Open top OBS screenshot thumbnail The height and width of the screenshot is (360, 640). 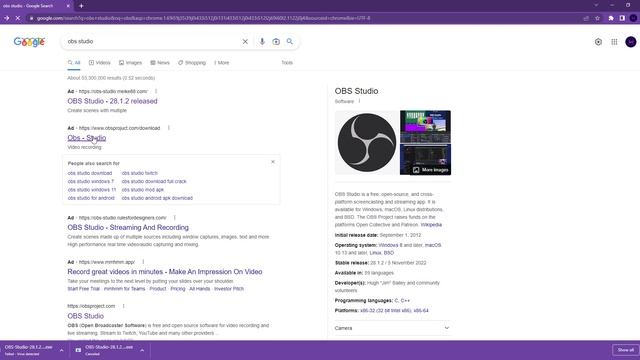click(425, 127)
